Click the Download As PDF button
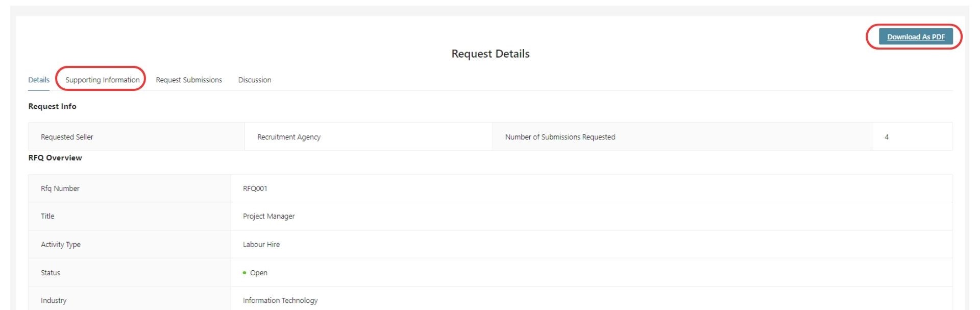This screenshot has width=980, height=310. (x=916, y=37)
